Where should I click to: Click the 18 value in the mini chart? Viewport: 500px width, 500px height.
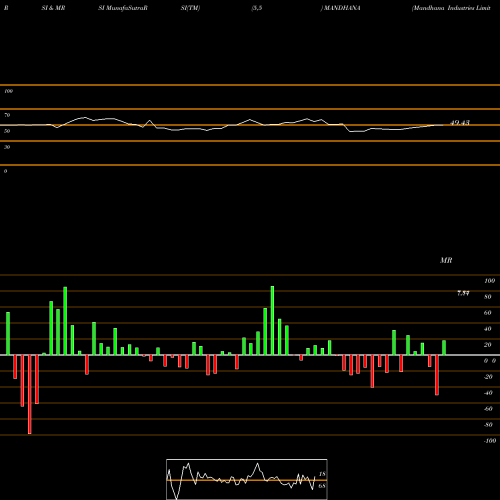pyautogui.click(x=322, y=474)
